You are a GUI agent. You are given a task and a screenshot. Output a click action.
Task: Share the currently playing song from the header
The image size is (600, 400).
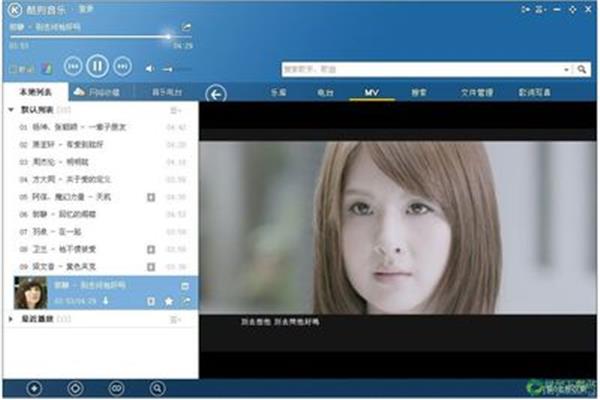(x=186, y=27)
